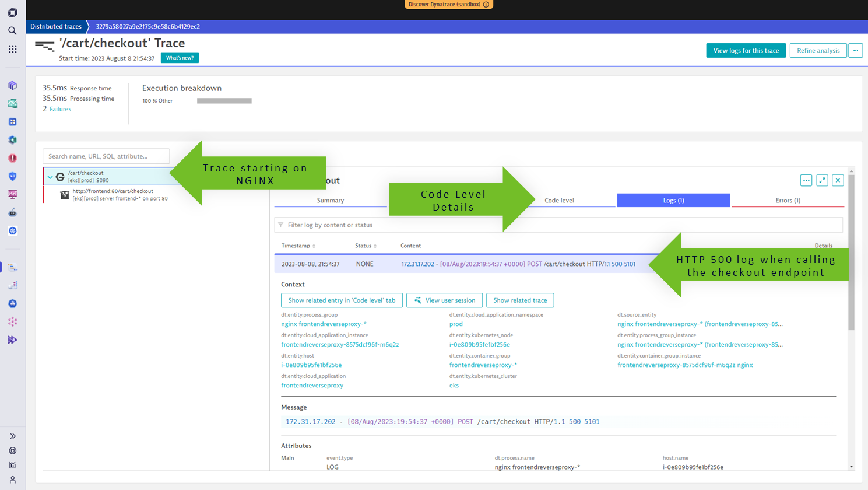Click the What's new? button
868x490 pixels.
tap(180, 58)
